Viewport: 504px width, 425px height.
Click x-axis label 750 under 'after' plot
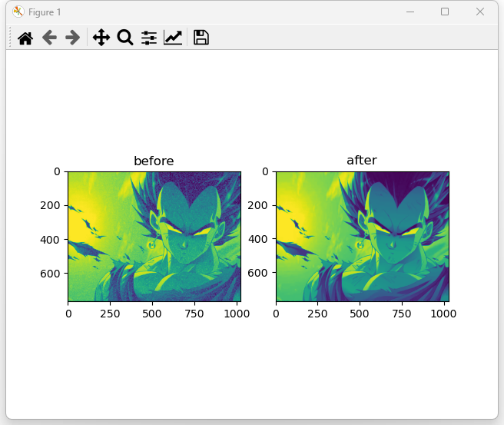coord(402,314)
